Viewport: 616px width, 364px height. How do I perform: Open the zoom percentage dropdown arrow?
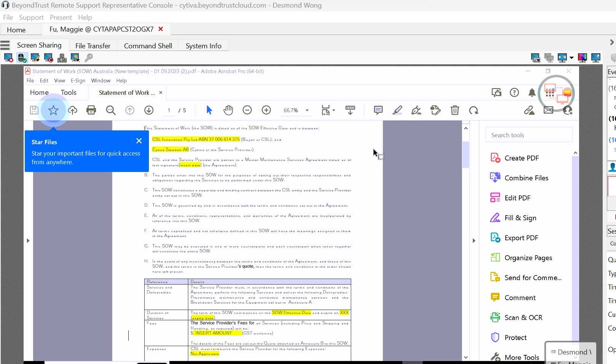tap(307, 110)
